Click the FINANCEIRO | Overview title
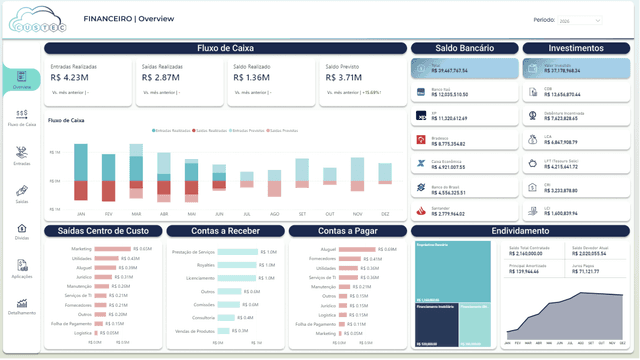 [x=129, y=19]
